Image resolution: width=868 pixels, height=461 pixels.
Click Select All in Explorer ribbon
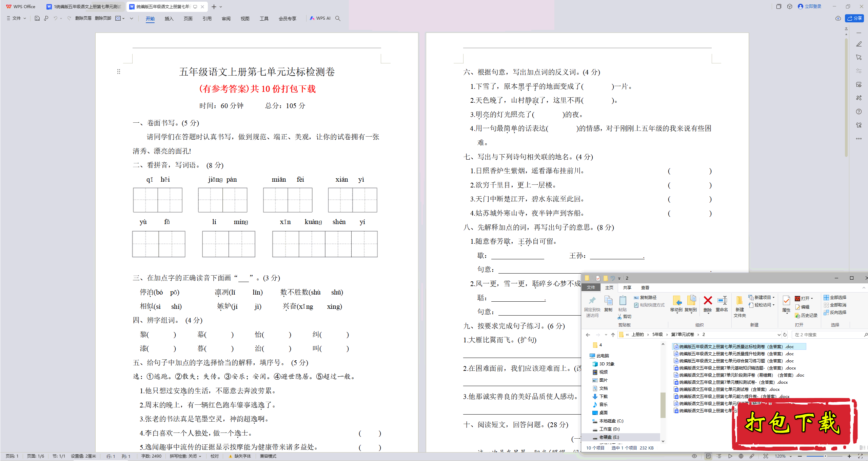point(835,297)
